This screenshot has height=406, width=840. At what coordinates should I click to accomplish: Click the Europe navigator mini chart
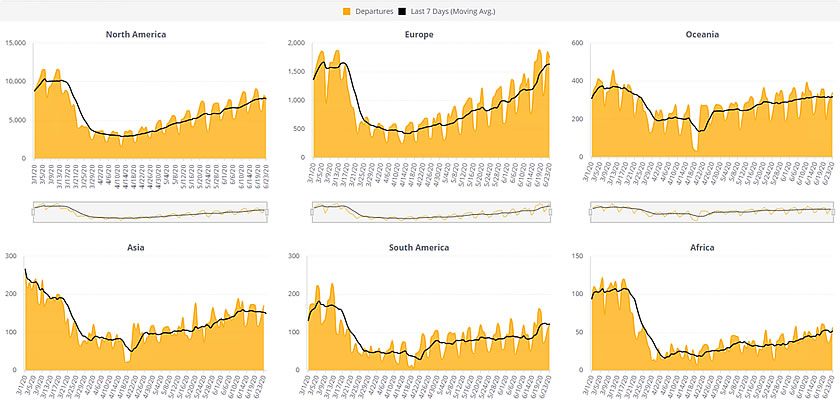point(431,212)
